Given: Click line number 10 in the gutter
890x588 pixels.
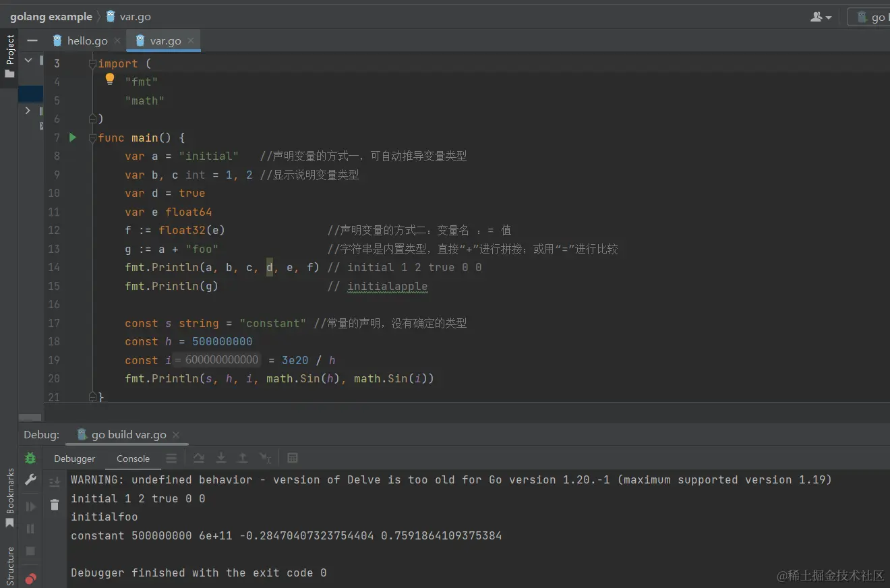Looking at the screenshot, I should 54,193.
